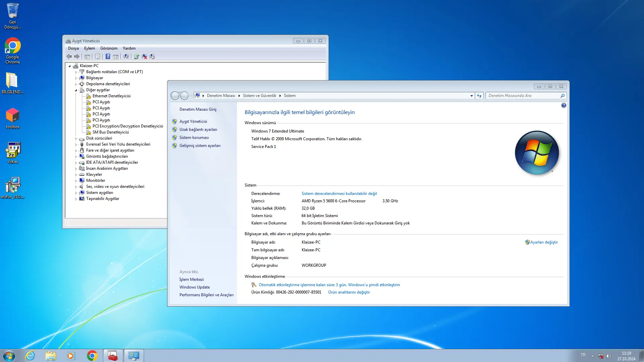Open Windows Explorer from the taskbar
The width and height of the screenshot is (644, 362).
51,356
